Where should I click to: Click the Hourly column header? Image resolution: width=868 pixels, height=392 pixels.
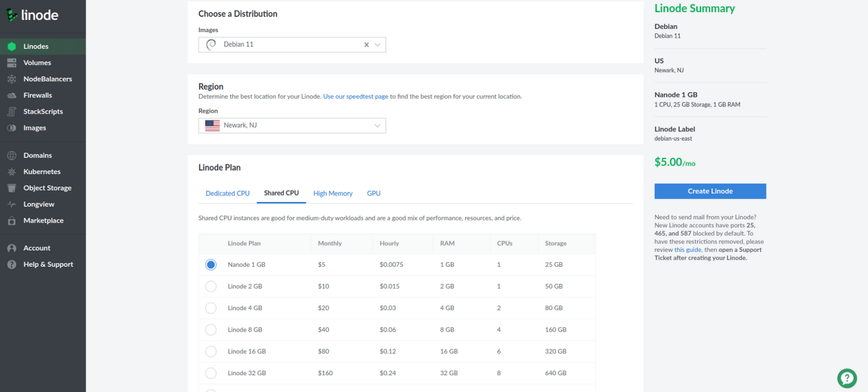point(389,244)
